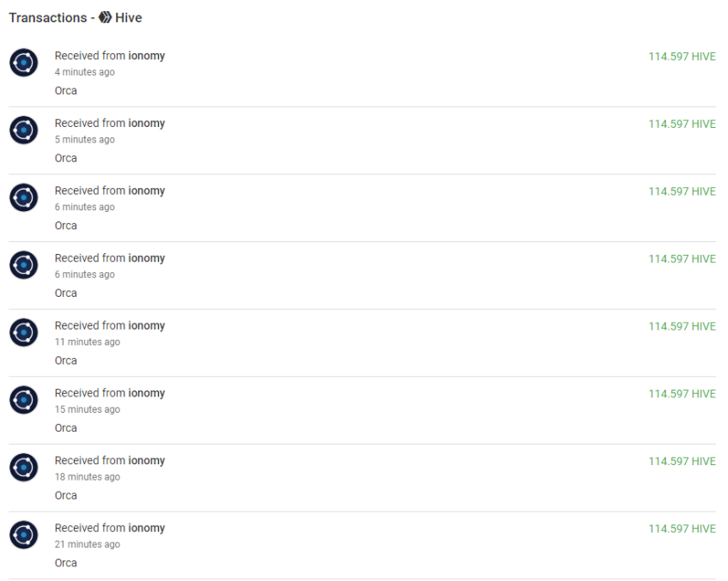
Task: Click the '11 minutes ago' timestamp
Action: point(88,342)
